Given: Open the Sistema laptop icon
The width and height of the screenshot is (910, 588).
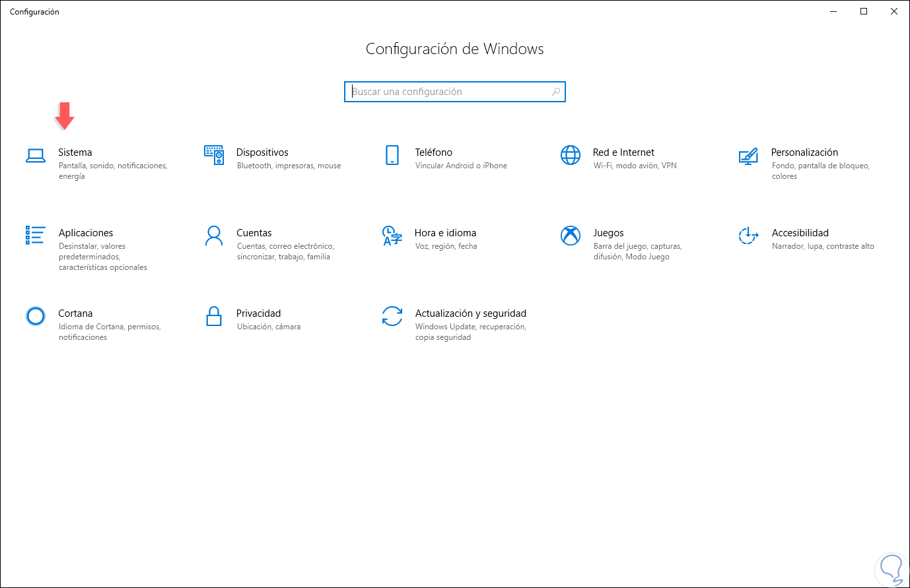Looking at the screenshot, I should (36, 156).
